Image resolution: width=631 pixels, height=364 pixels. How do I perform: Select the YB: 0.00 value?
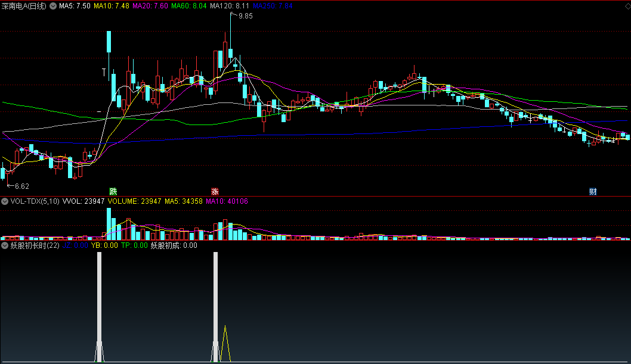pos(104,245)
